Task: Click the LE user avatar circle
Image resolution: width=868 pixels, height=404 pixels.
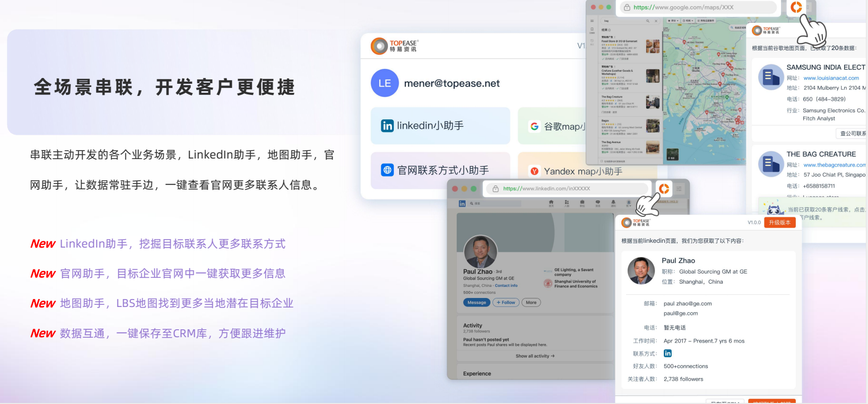Action: pyautogui.click(x=385, y=83)
